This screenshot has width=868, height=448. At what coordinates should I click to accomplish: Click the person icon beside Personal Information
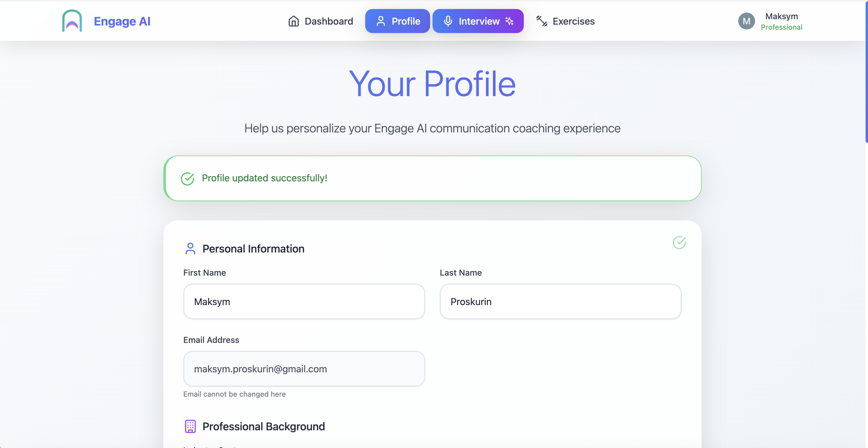[190, 249]
